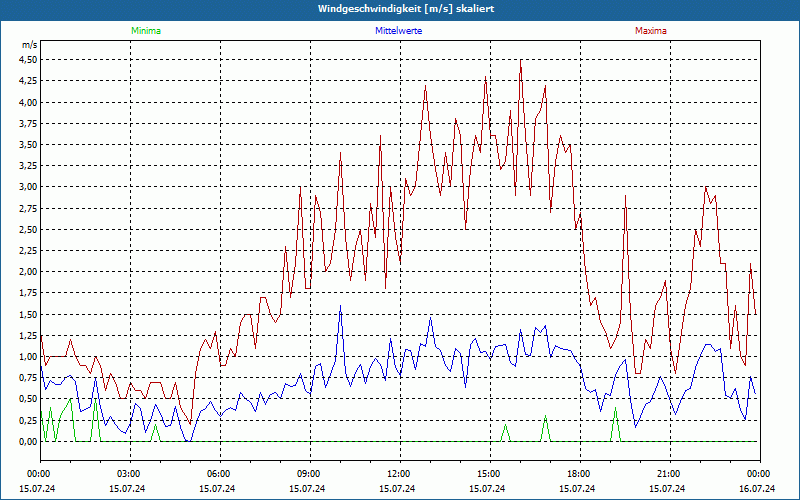Viewport: 800px width, 500px height.
Task: Click the 0,75 y-axis value
Action: (x=28, y=378)
